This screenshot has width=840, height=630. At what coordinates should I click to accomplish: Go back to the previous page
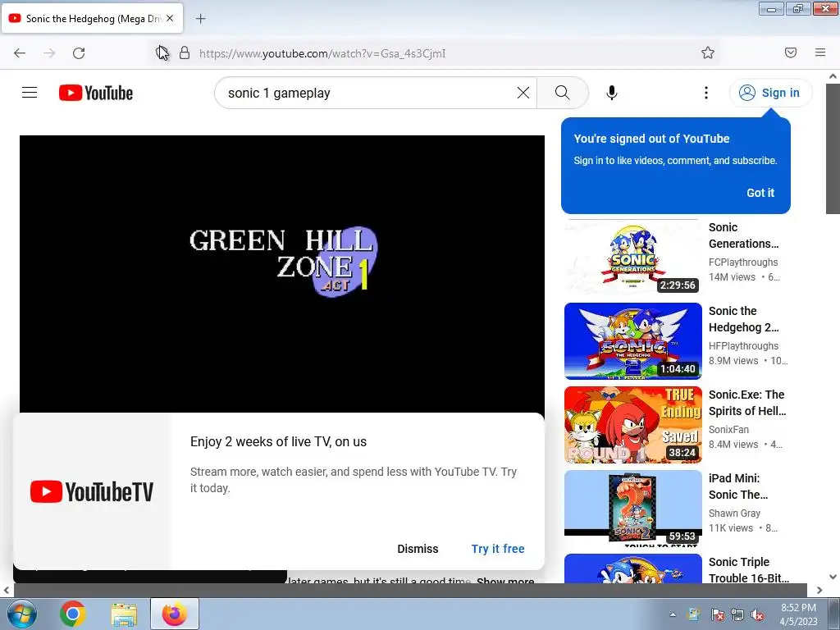tap(20, 53)
